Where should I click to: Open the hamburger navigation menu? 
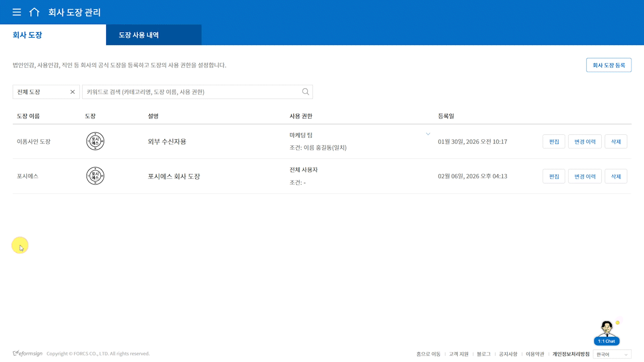point(17,12)
